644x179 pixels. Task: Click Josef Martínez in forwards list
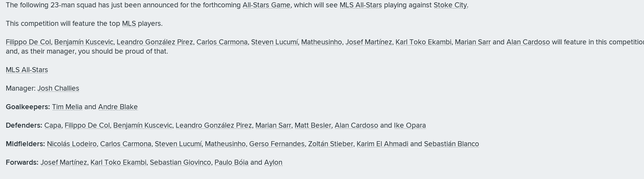point(64,162)
